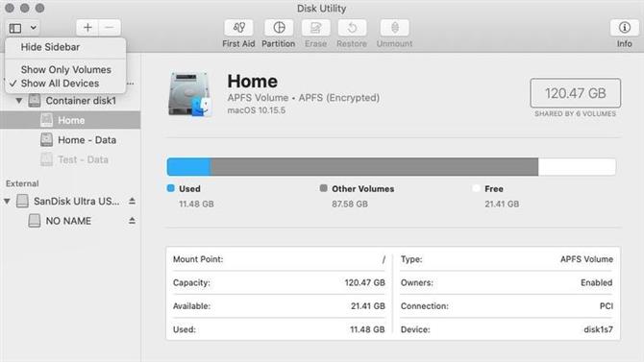The width and height of the screenshot is (644, 362).
Task: Collapse the SanDisk Ultra disclosure triangle
Action: (7, 201)
